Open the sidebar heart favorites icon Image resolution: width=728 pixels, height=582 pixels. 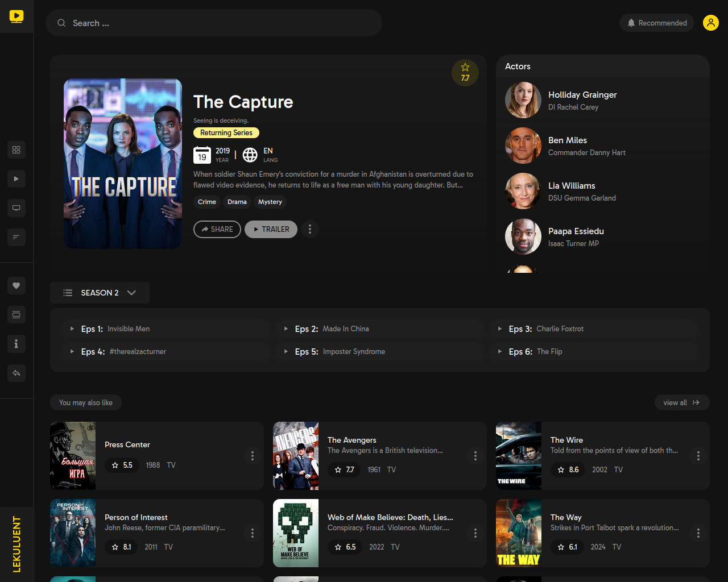[x=16, y=285]
